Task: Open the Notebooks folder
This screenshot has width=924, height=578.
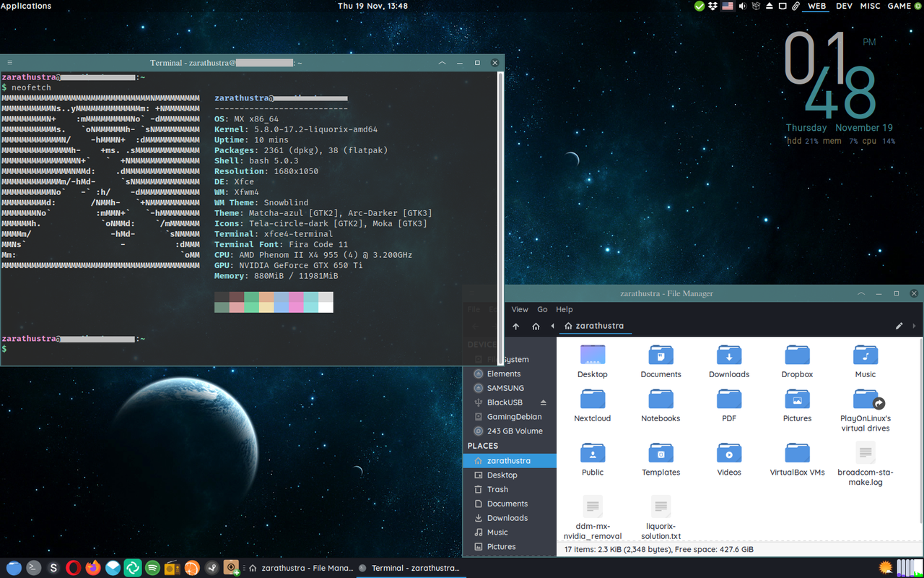Action: pyautogui.click(x=661, y=405)
